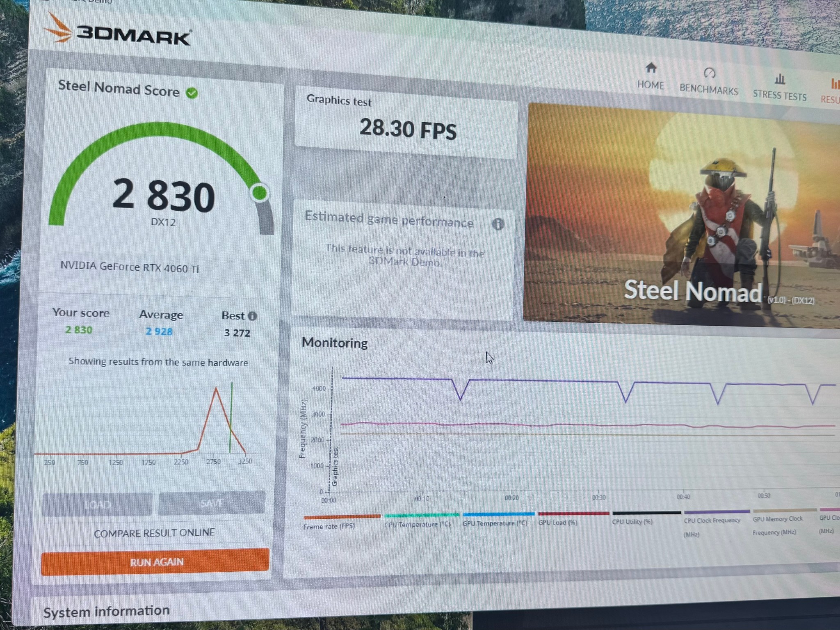The width and height of the screenshot is (840, 630).
Task: Click the info icon for Estimated game performance
Action: point(498,224)
